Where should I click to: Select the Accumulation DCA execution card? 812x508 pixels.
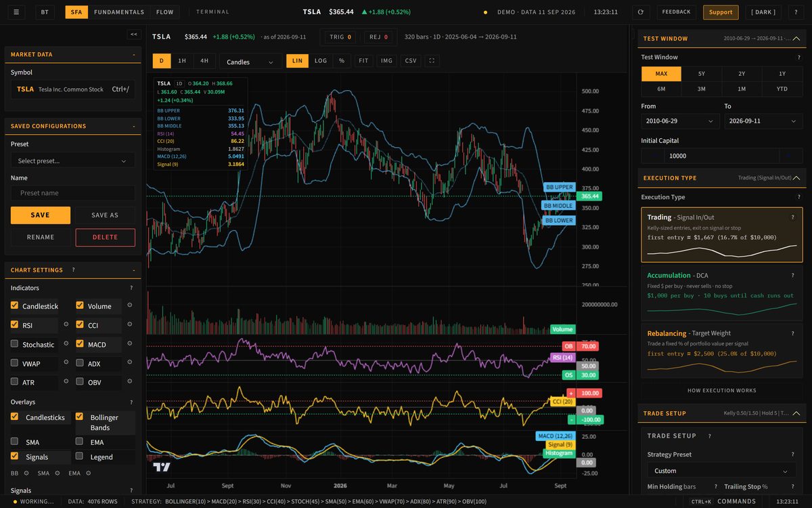tap(722, 293)
